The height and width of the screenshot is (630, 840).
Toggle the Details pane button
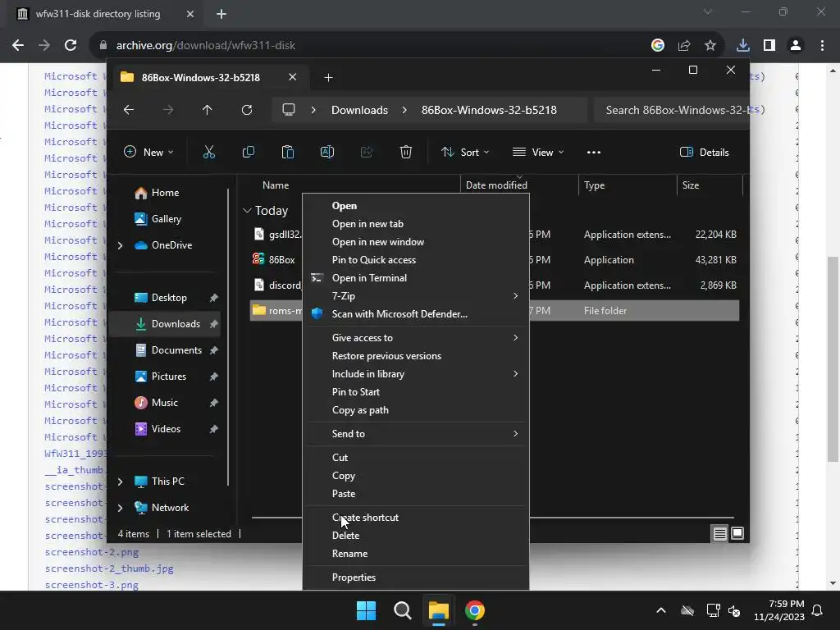tap(704, 152)
